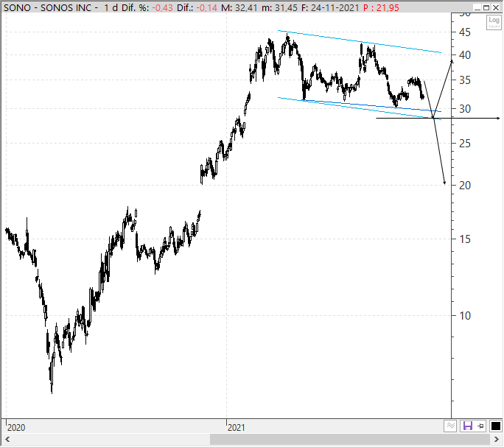Click the horizontal scrollbar left arrow
Screen dimensions: 504x447
click(7, 439)
